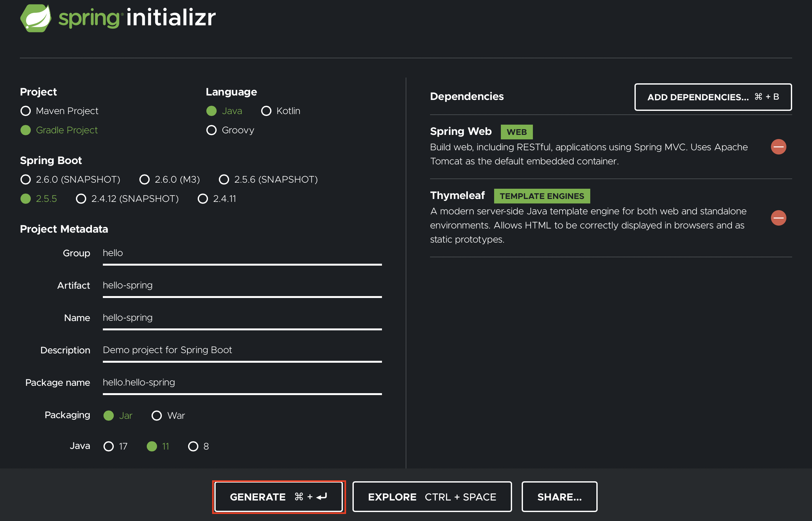Click the Package name field
The height and width of the screenshot is (521, 812).
tap(242, 383)
